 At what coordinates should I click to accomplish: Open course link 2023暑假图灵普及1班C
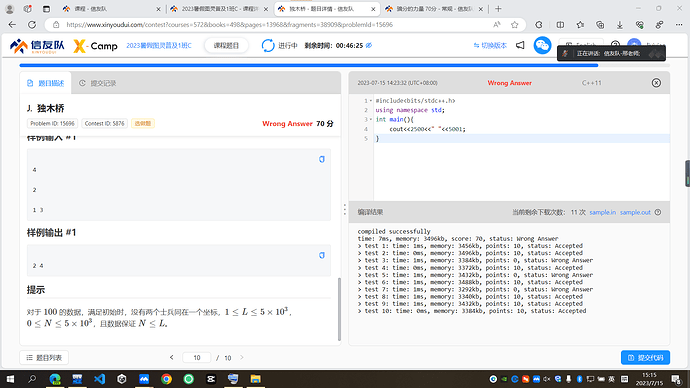pyautogui.click(x=159, y=45)
